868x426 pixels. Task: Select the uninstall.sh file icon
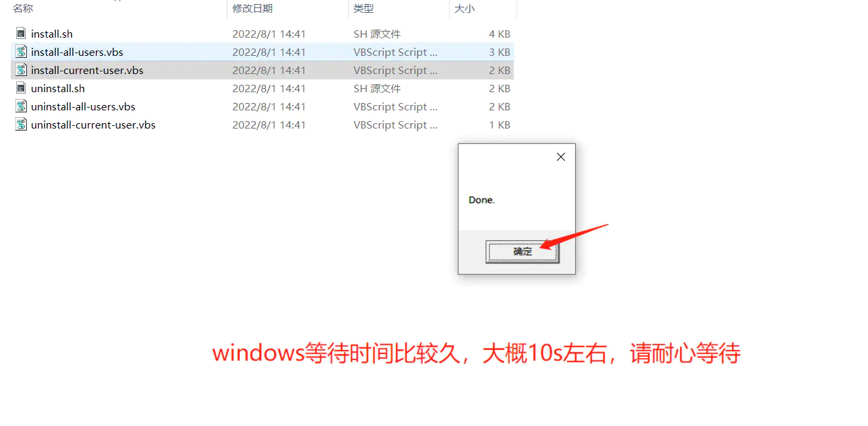[x=21, y=88]
